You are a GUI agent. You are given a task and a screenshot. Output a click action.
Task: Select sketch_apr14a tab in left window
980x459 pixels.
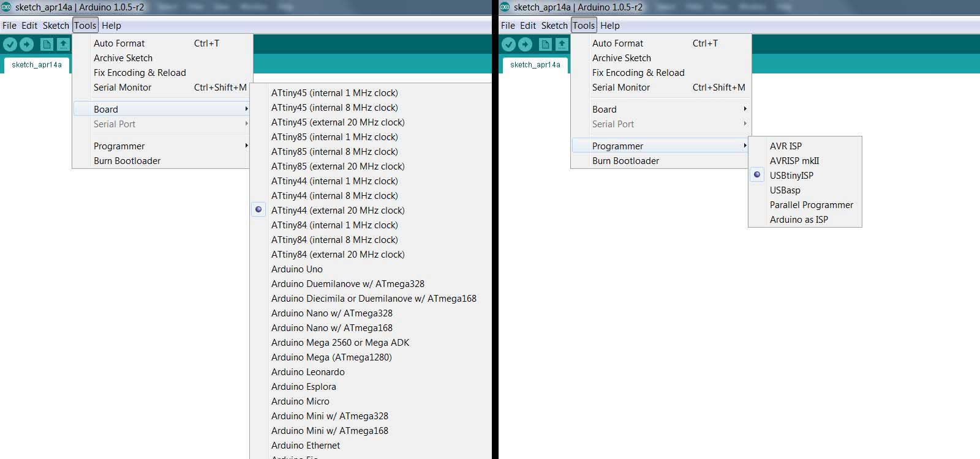point(37,65)
